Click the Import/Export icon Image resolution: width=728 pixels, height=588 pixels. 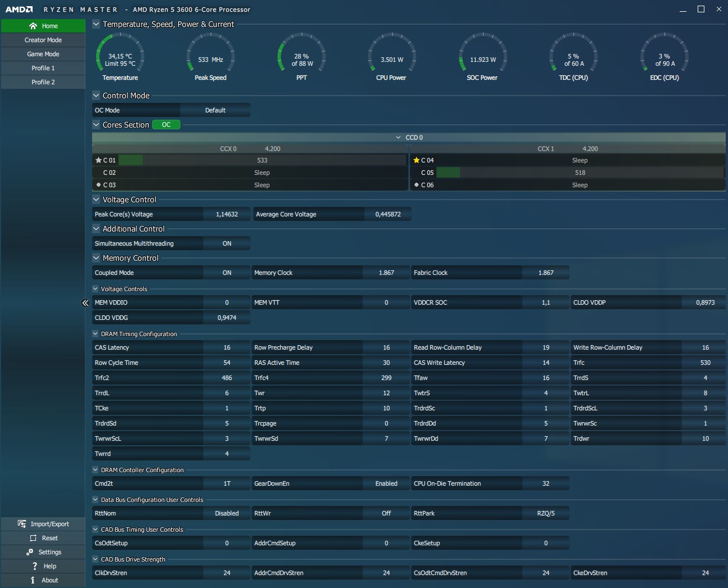pos(22,524)
